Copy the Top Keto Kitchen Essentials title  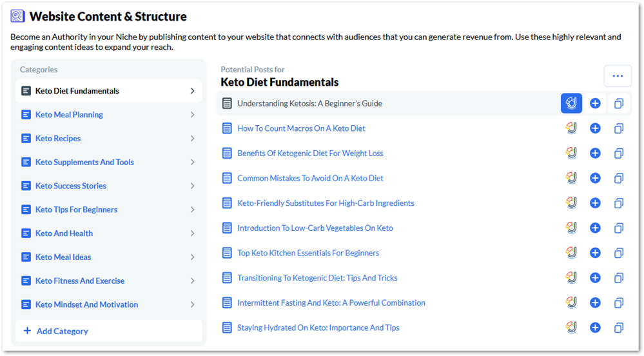coord(619,253)
